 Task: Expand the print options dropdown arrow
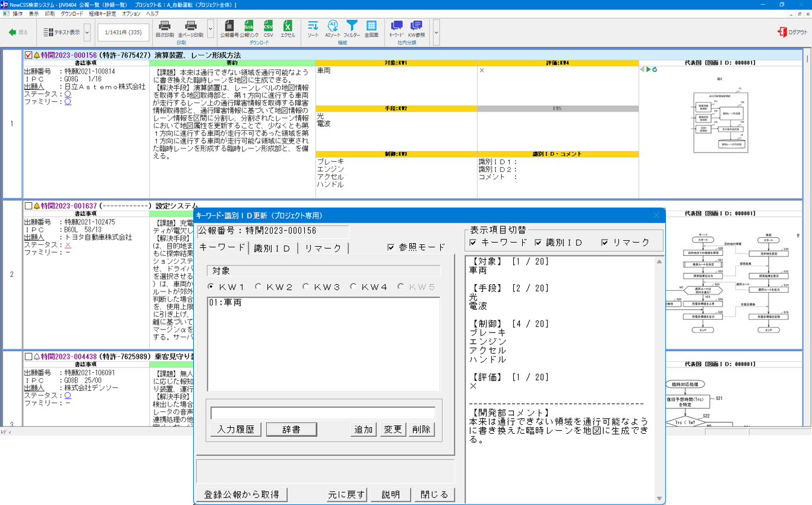(x=210, y=28)
